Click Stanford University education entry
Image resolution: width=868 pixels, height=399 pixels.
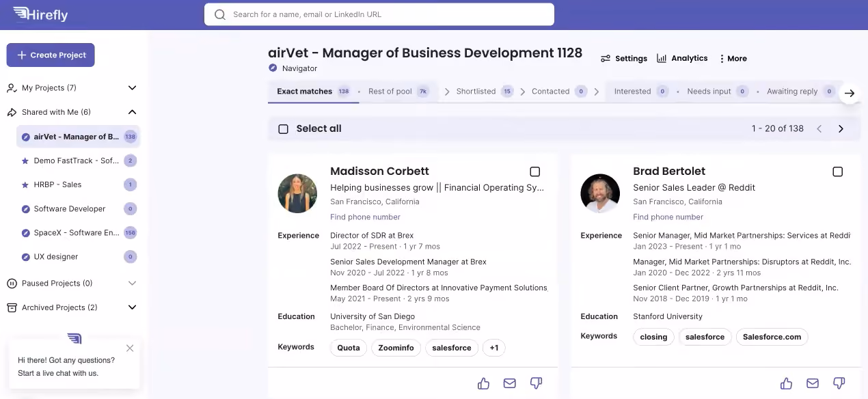(668, 317)
